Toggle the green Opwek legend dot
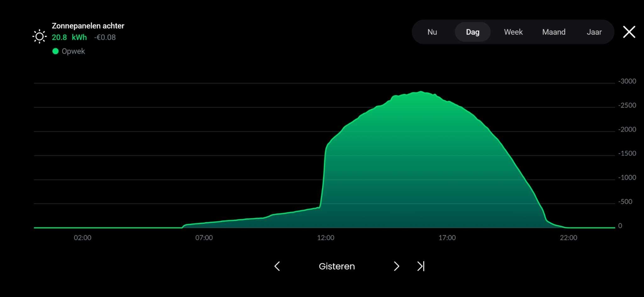This screenshot has width=644, height=297. coord(55,51)
